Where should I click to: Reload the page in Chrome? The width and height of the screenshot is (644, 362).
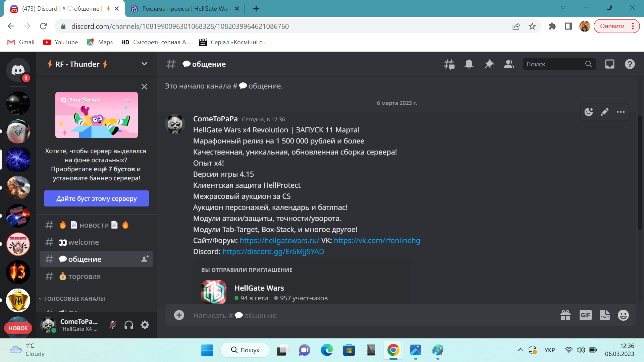point(43,26)
